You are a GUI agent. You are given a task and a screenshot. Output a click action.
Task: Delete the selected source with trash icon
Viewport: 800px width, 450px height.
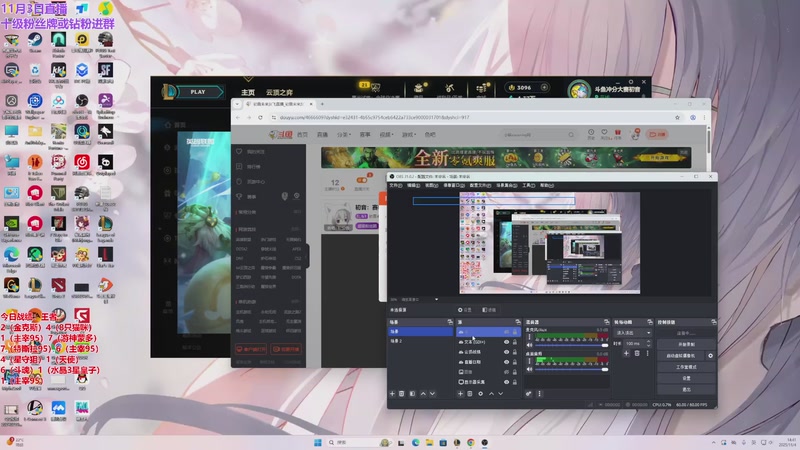tap(470, 394)
